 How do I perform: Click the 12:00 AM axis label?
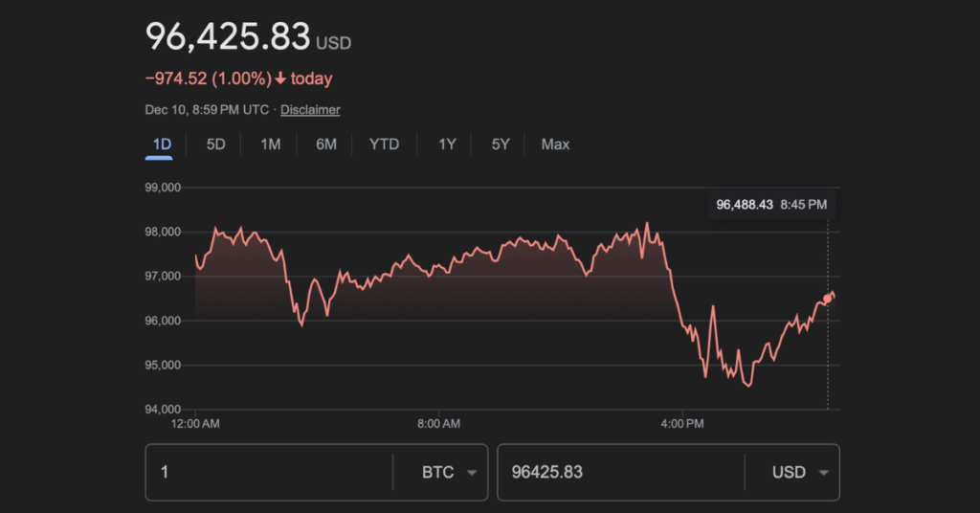[x=196, y=422]
